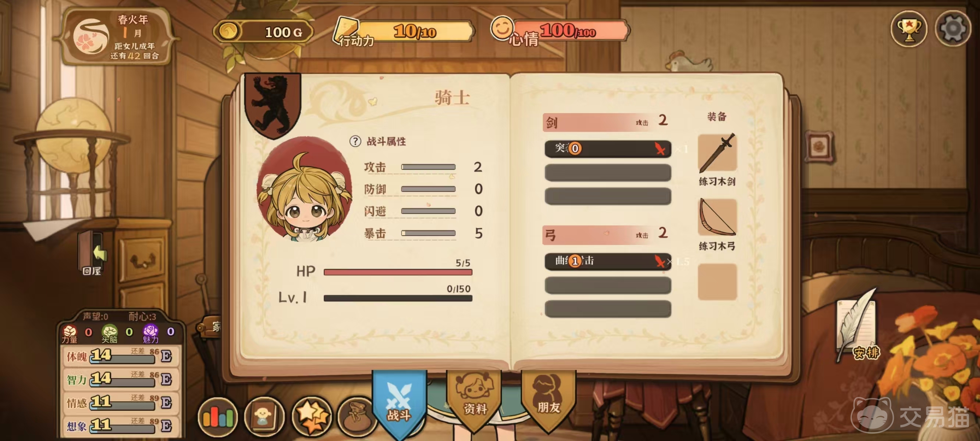This screenshot has height=441, width=980.
Task: Click the 回屋 door icon
Action: (92, 254)
